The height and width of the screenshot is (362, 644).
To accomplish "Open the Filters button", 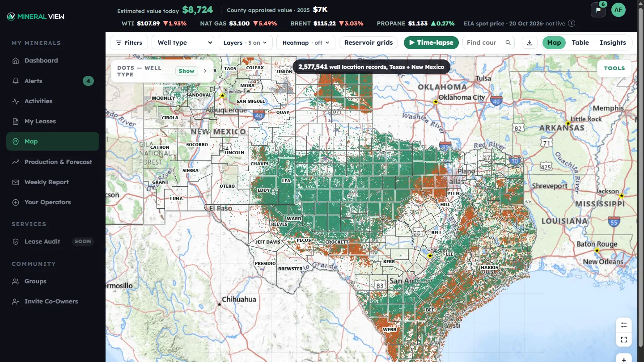I will (129, 42).
